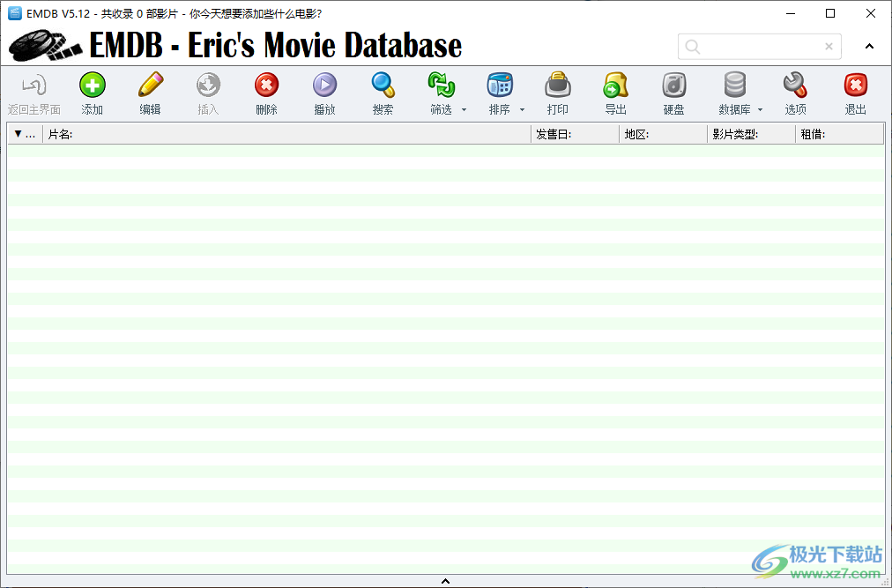Viewport: 892px width, 588px height.
Task: Collapse the header banner with top chevron
Action: pyautogui.click(x=869, y=47)
